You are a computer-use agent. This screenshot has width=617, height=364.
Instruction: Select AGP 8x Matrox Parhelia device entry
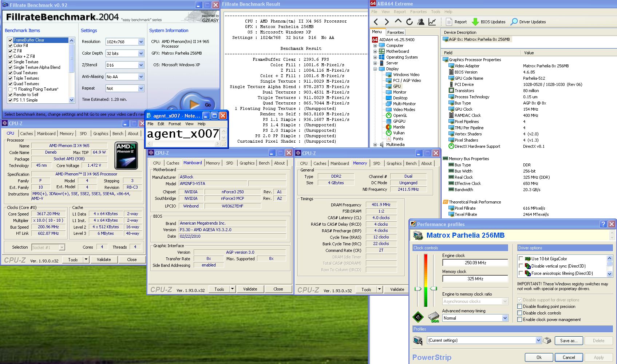[476, 39]
